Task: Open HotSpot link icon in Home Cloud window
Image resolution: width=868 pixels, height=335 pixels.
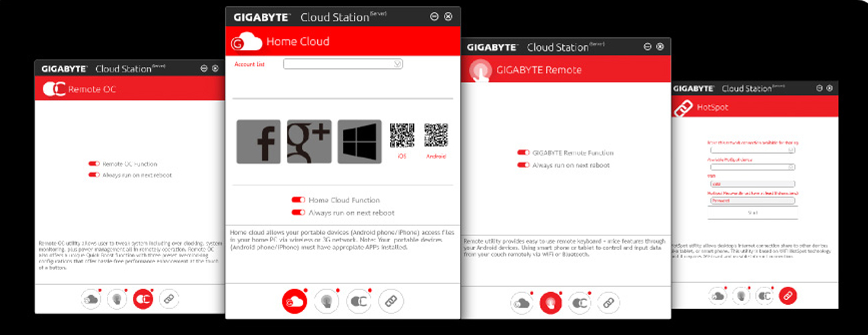Action: point(391,302)
